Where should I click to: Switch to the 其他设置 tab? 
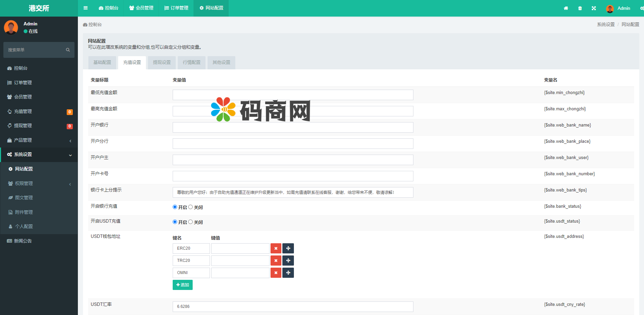coord(221,63)
